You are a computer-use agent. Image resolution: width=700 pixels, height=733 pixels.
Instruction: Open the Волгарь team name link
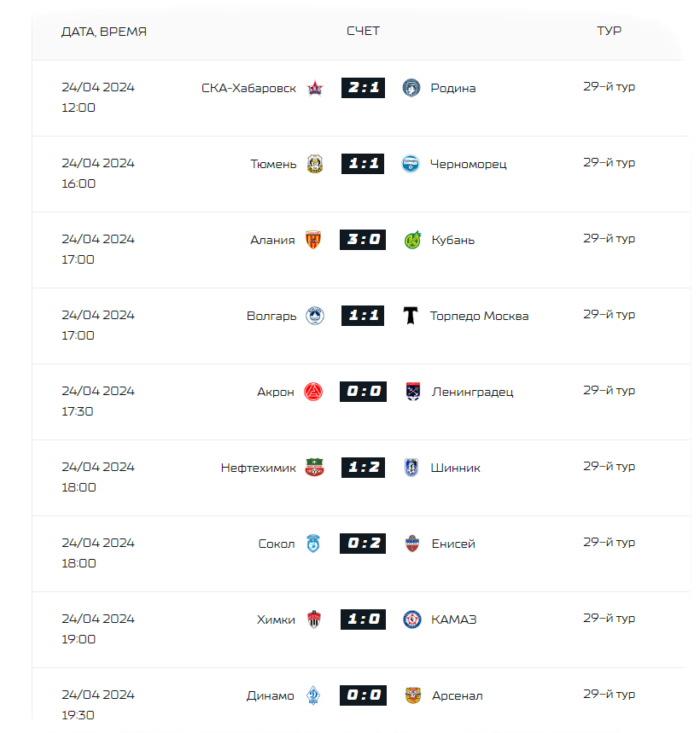tap(271, 316)
